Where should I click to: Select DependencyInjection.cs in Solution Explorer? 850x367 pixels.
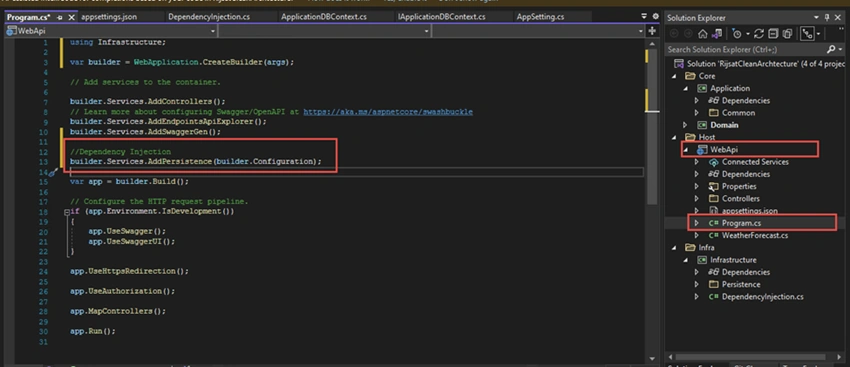click(x=762, y=297)
